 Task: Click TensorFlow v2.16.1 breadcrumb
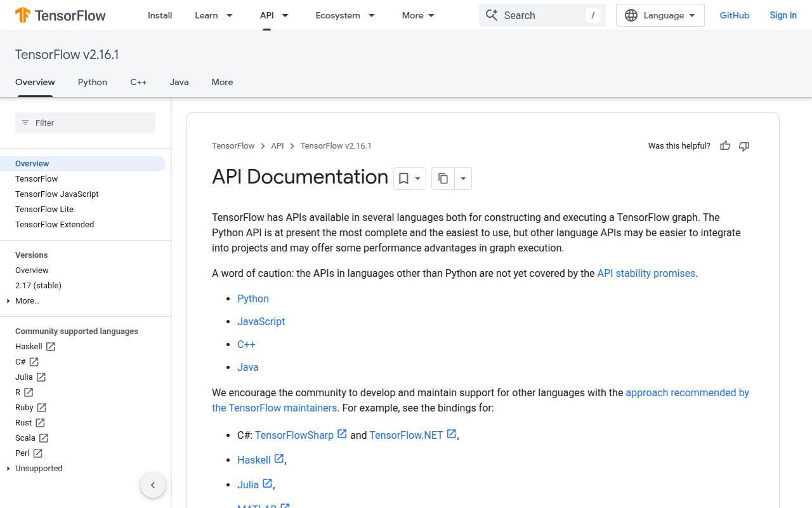point(336,146)
